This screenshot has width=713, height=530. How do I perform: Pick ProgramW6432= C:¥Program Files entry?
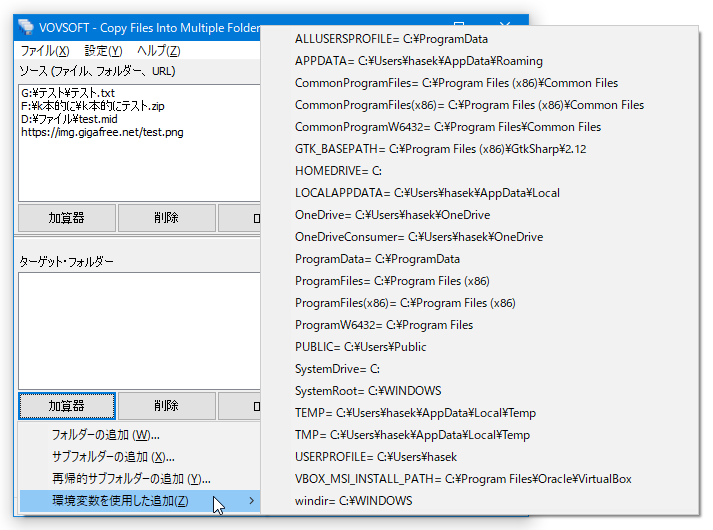pos(480,325)
